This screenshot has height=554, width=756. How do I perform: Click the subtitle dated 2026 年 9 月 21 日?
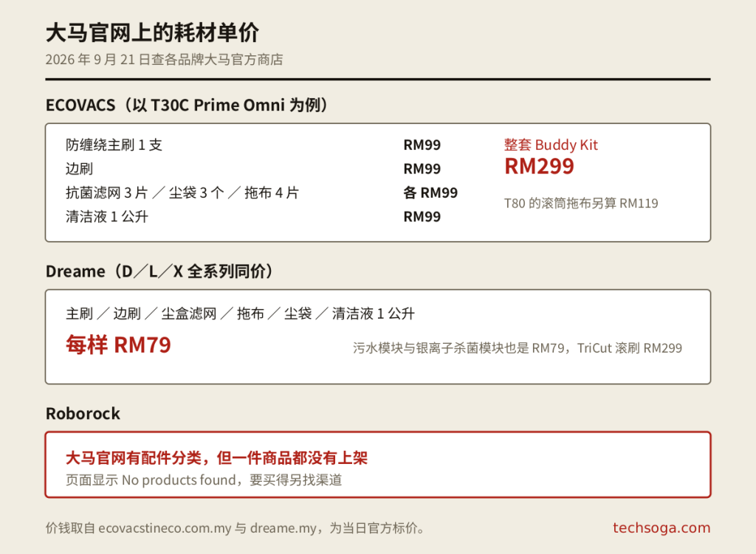164,59
